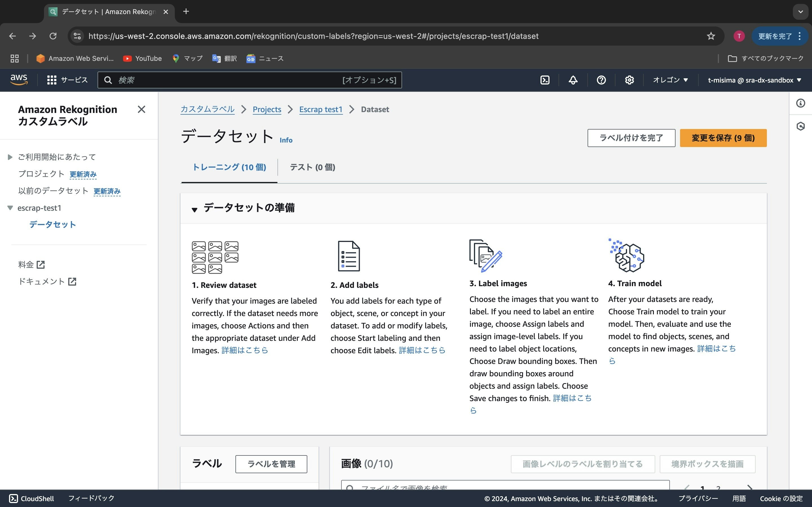The width and height of the screenshot is (812, 507).
Task: Open the settings gear icon in AWS header
Action: (629, 80)
